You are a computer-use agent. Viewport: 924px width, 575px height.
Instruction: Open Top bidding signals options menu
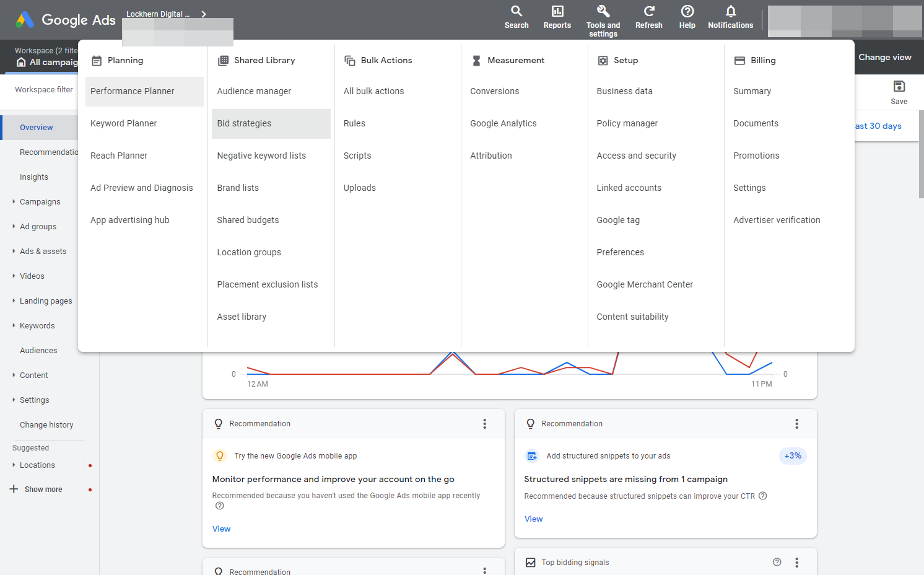coord(797,563)
